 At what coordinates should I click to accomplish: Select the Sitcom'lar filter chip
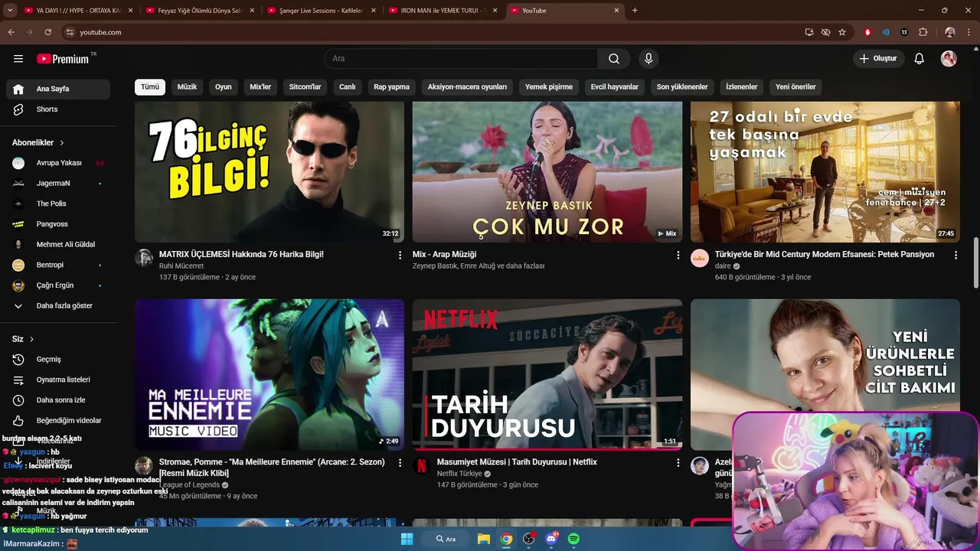click(x=305, y=86)
